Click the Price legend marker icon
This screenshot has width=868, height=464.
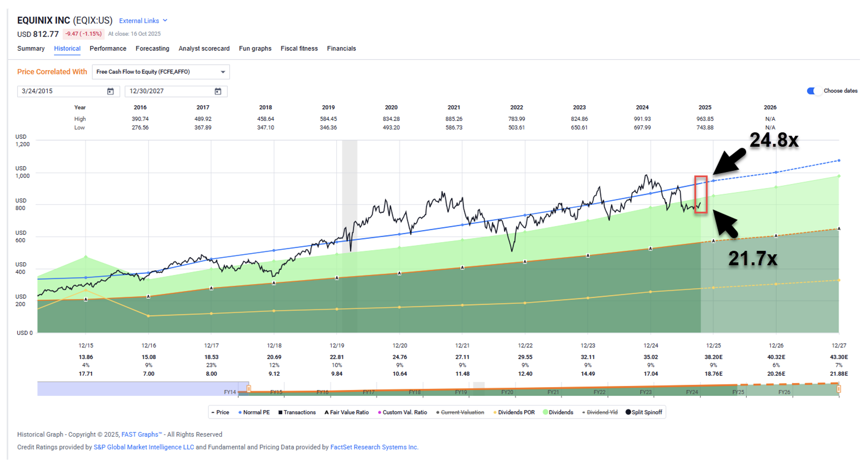coord(213,412)
